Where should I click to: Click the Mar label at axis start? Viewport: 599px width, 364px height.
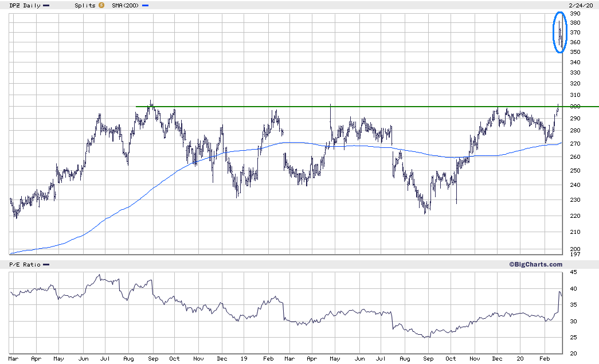pos(13,359)
